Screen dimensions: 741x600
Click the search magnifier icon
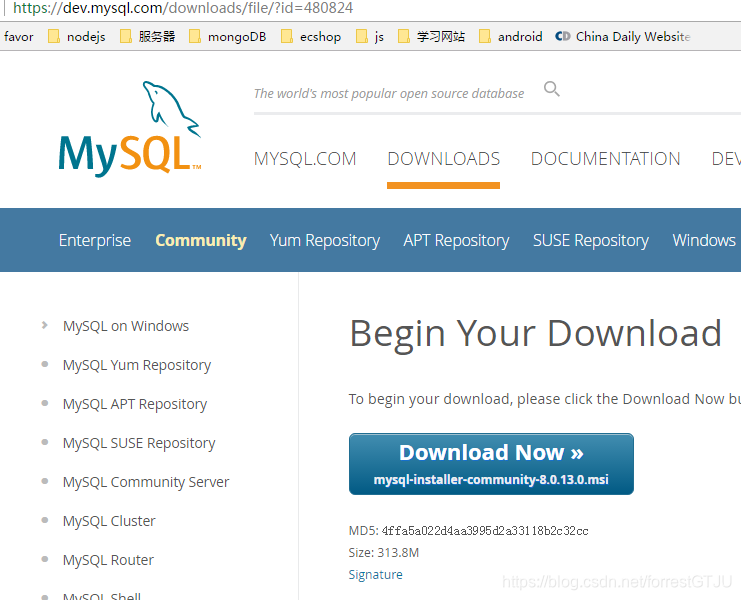(551, 89)
